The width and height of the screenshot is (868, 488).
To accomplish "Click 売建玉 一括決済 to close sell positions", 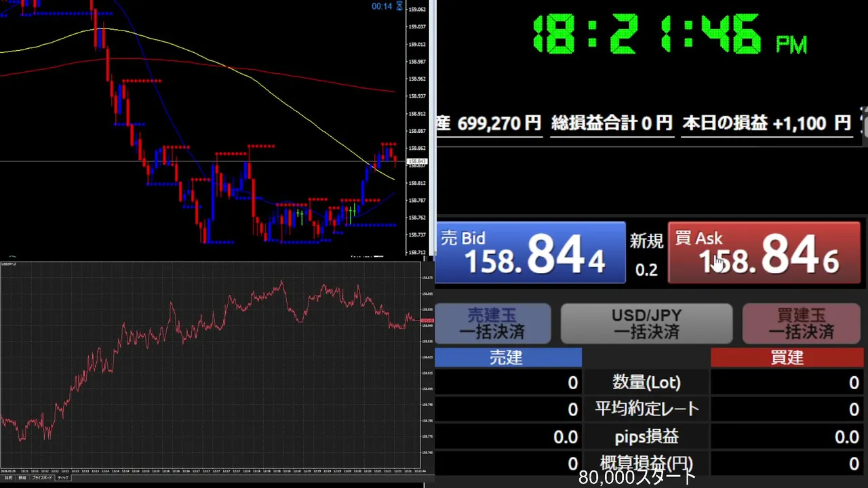I will click(492, 324).
